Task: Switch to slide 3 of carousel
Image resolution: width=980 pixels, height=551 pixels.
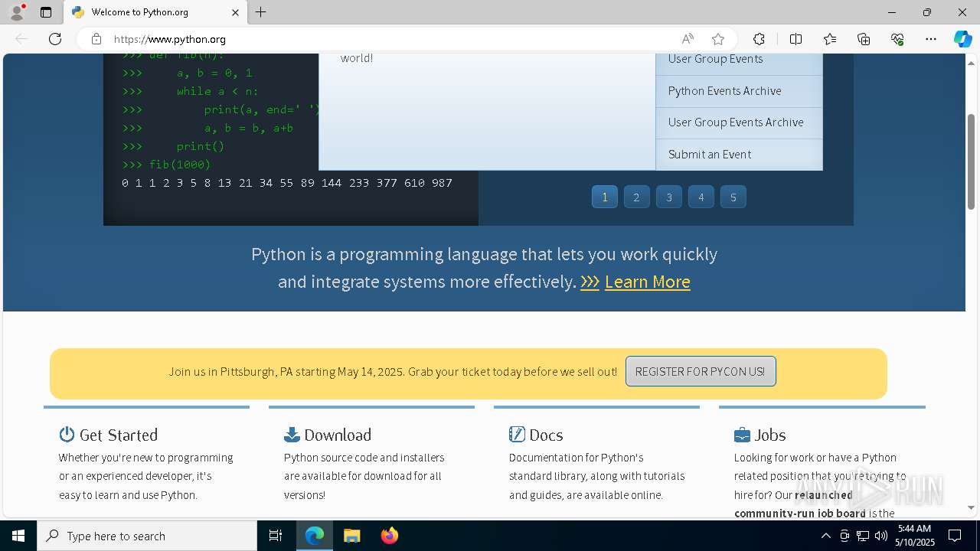Action: [669, 197]
